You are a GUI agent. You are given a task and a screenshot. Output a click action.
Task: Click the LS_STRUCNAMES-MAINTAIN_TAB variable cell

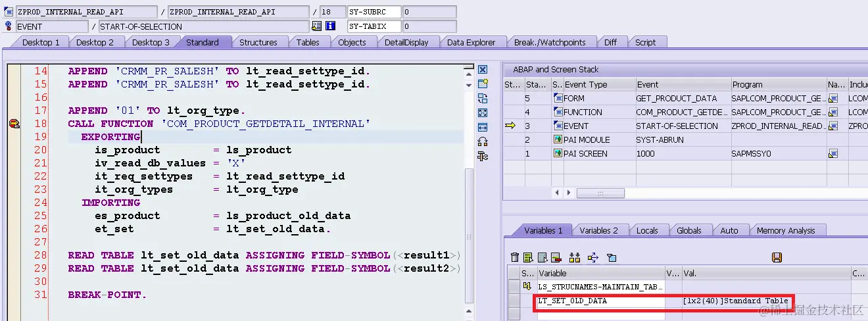(x=601, y=287)
